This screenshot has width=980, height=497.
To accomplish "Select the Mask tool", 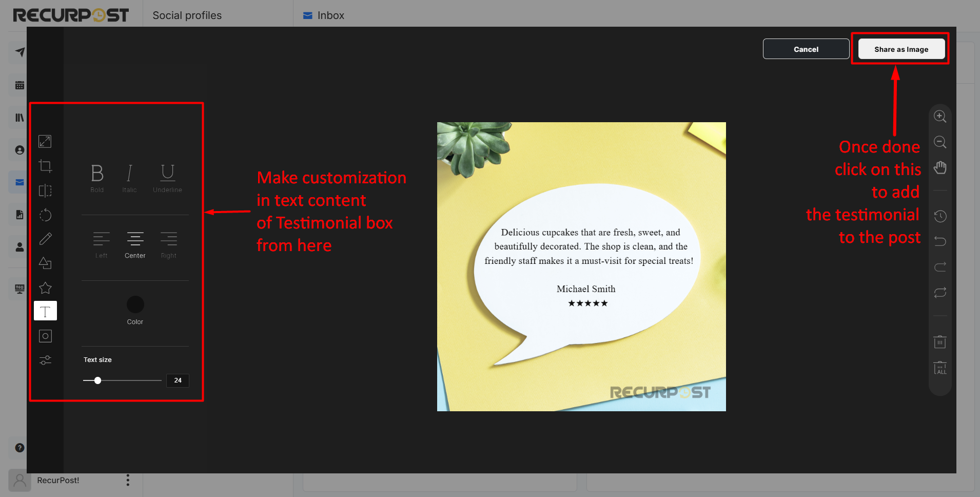I will 45,336.
